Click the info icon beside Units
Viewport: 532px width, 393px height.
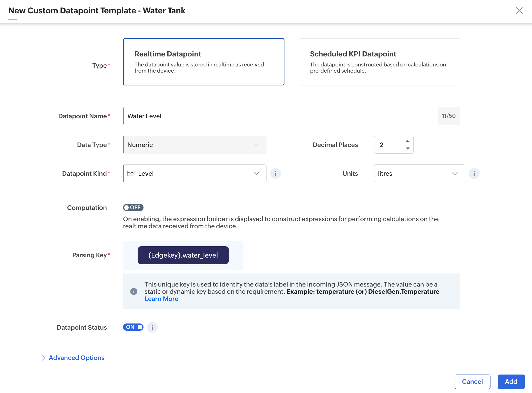[474, 174]
